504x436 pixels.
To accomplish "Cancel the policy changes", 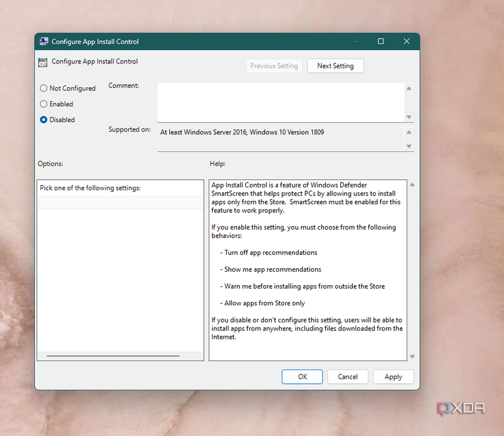I will click(x=348, y=377).
